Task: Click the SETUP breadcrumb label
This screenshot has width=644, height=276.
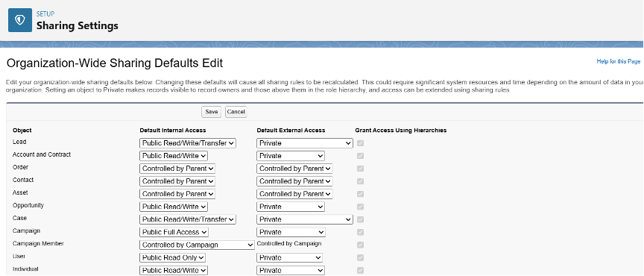Action: coord(45,14)
